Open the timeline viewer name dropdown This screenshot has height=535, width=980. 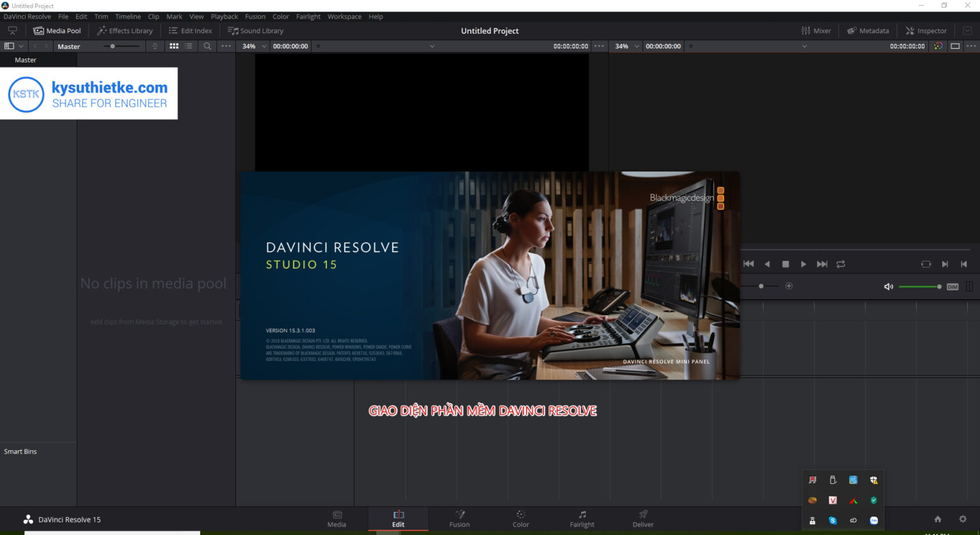click(805, 46)
